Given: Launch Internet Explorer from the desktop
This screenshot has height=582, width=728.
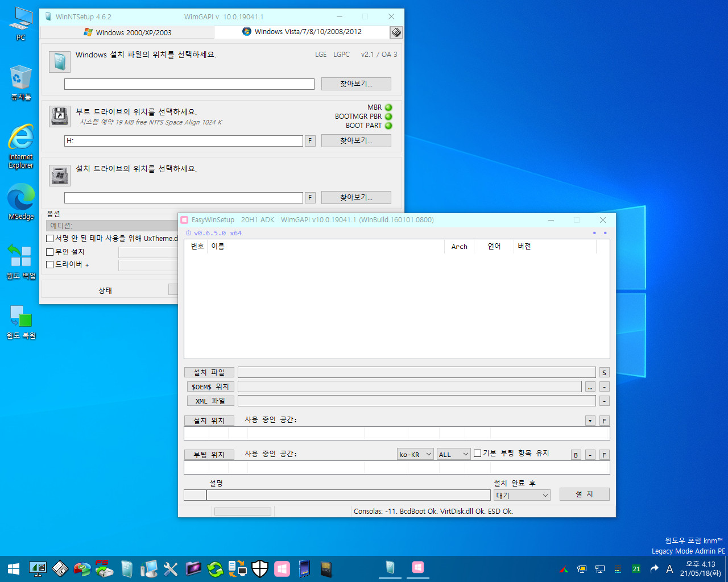Looking at the screenshot, I should click(x=21, y=147).
